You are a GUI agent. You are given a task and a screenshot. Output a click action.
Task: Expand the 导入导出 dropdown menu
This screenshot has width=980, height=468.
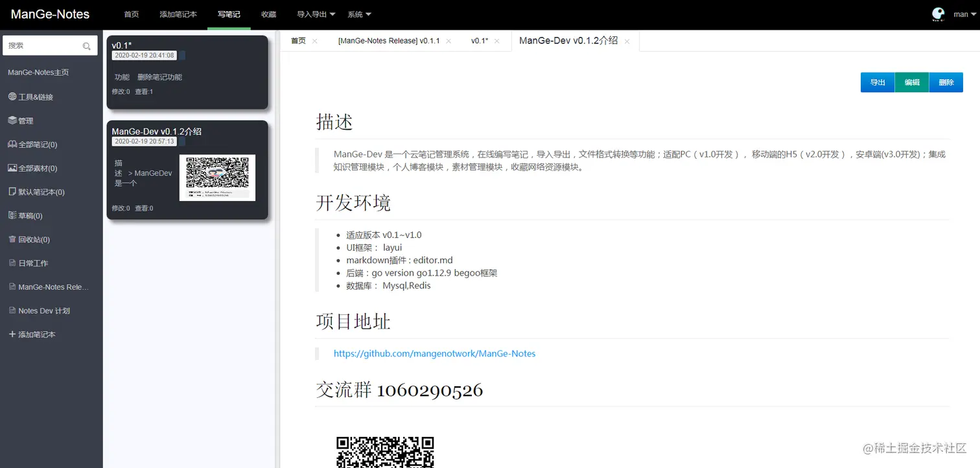(316, 14)
